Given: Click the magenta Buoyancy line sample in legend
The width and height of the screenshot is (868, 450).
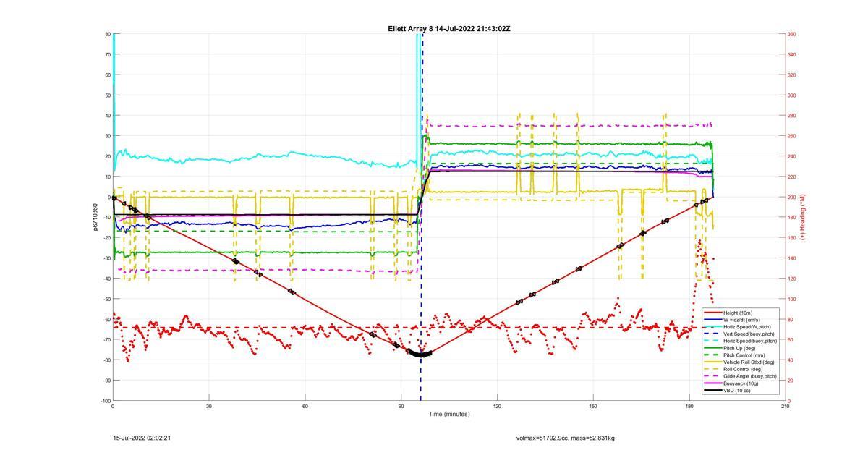Looking at the screenshot, I should click(x=712, y=383).
